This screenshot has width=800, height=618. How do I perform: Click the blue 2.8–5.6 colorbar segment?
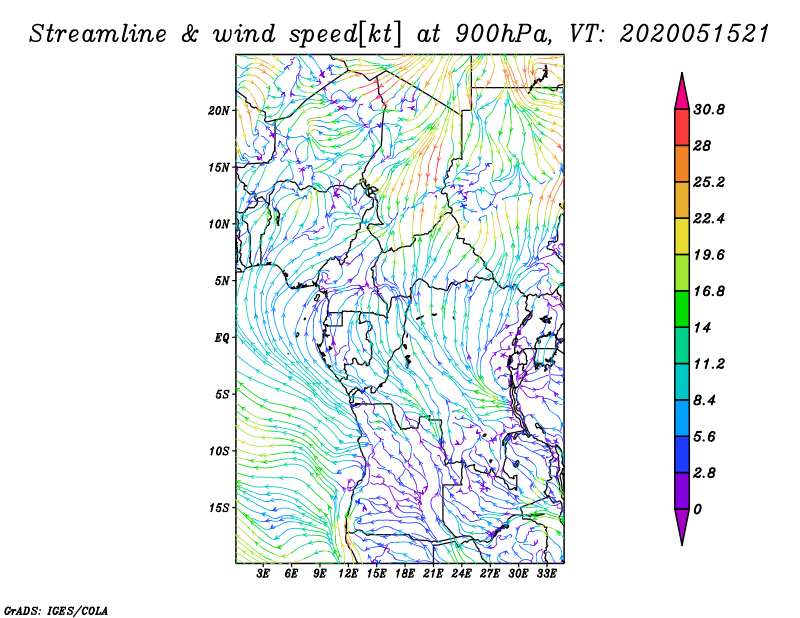(x=682, y=454)
